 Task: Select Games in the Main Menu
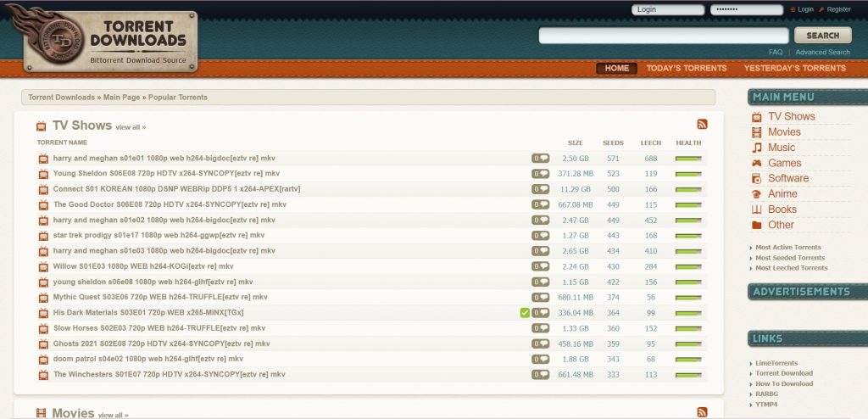click(784, 163)
